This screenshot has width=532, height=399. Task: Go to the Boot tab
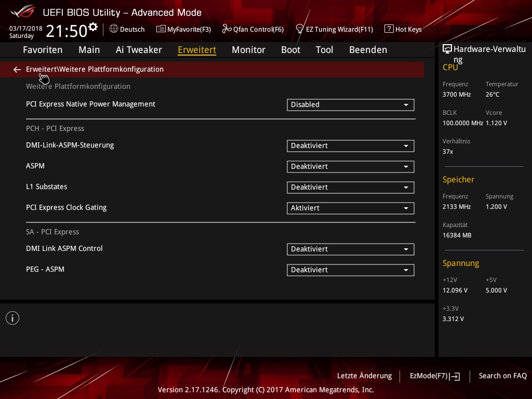(x=291, y=50)
